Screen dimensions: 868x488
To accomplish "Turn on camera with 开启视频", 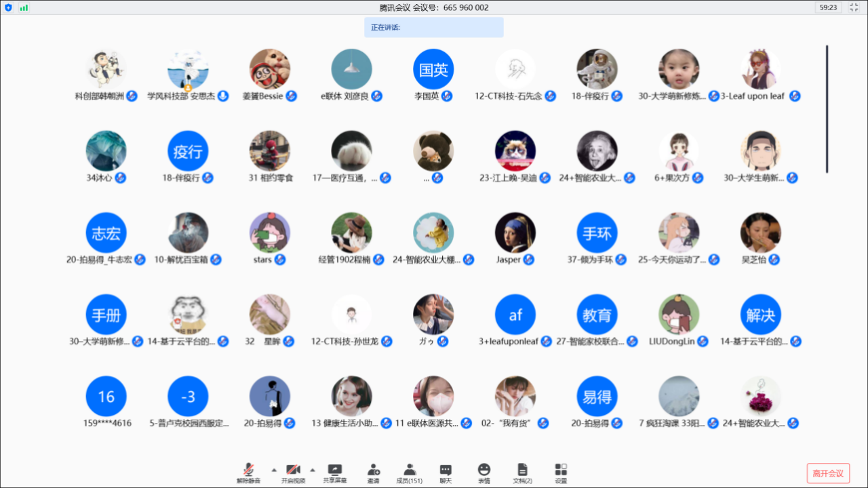I will coord(293,472).
